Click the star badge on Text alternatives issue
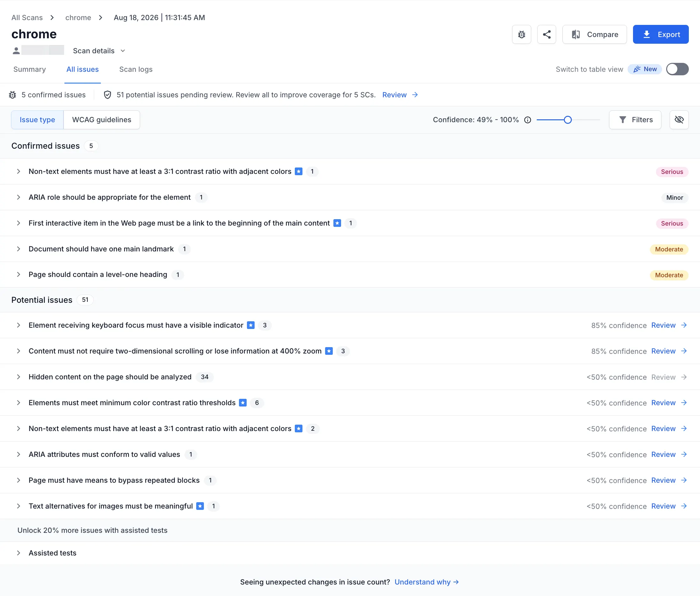Viewport: 700px width, 596px height. click(200, 506)
